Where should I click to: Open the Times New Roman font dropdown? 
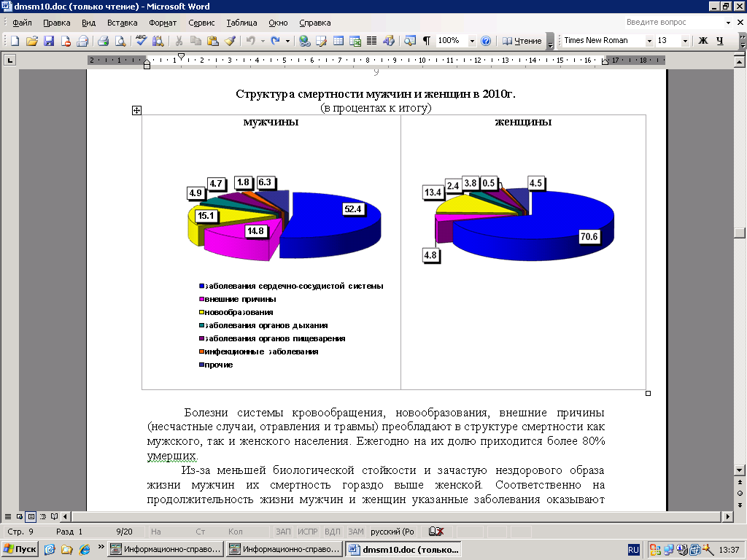[649, 41]
